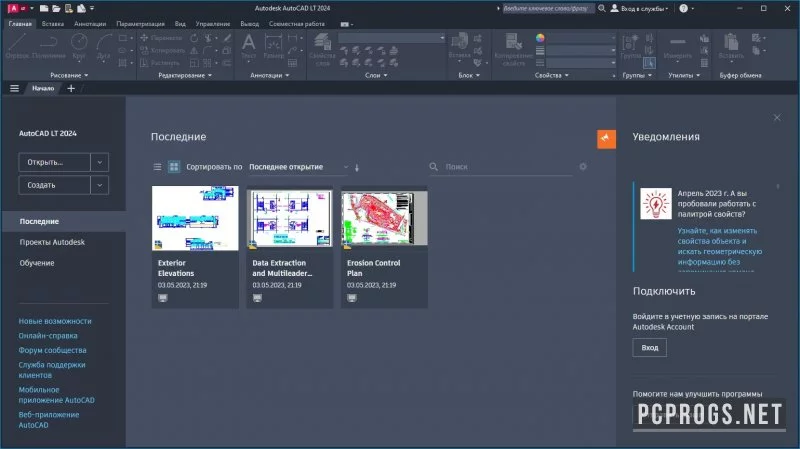Click Копирование свойств match properties
Viewport: 800px width, 449px height.
click(514, 49)
